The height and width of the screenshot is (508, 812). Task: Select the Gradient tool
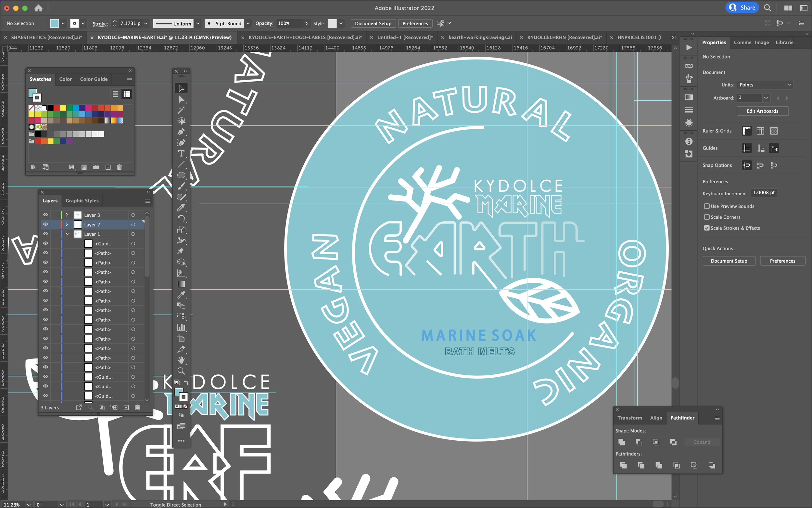coord(181,284)
